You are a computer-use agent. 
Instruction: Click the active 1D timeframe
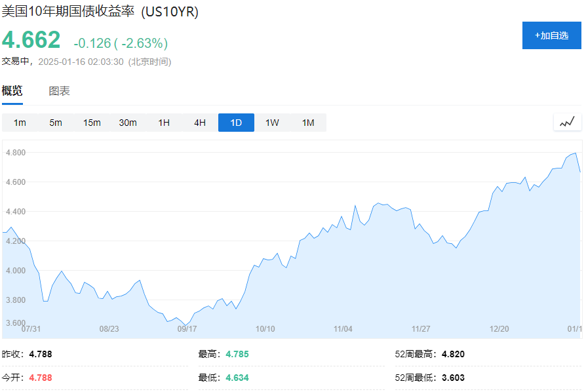[235, 122]
